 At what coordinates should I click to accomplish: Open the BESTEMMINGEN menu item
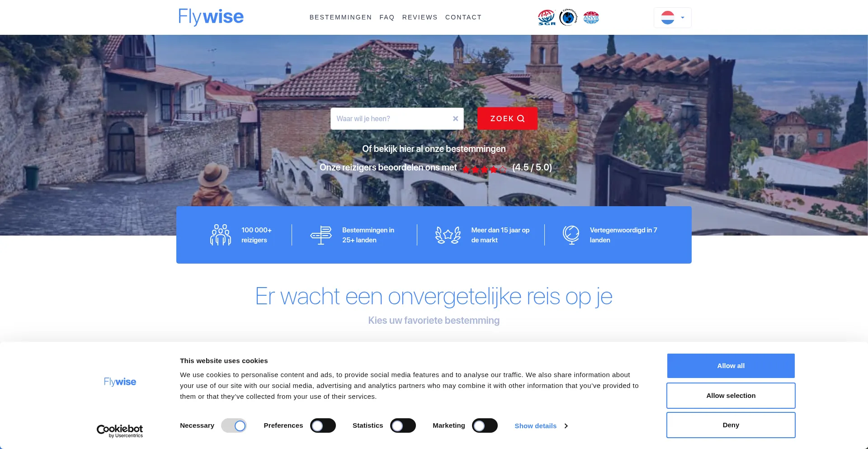coord(340,17)
